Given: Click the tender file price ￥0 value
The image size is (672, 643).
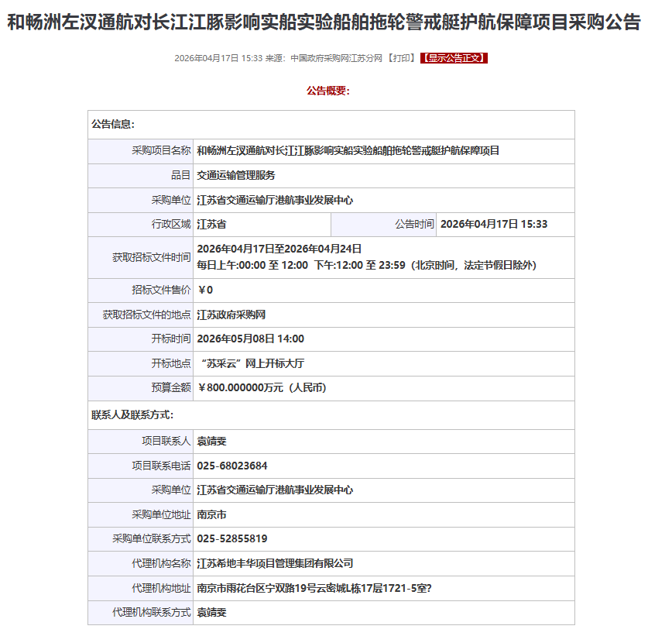Looking at the screenshot, I should pos(205,291).
